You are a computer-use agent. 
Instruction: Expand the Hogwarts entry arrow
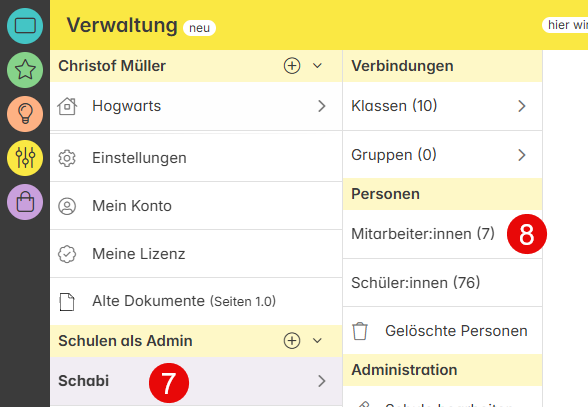pyautogui.click(x=321, y=106)
